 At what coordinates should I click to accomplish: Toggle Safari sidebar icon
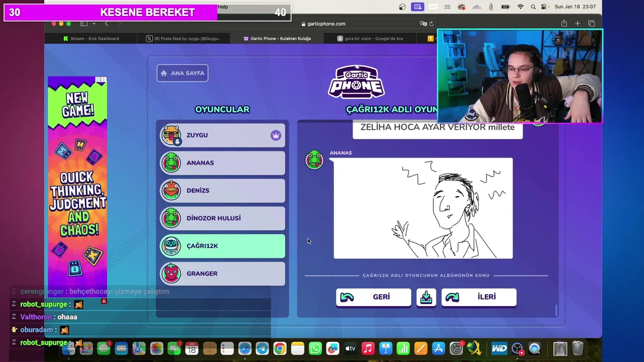(84, 24)
